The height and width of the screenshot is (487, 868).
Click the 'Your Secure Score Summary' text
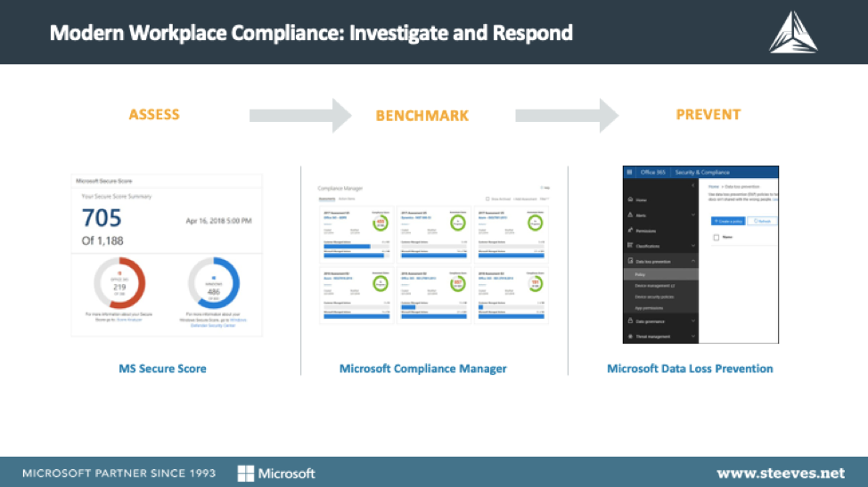coord(116,196)
